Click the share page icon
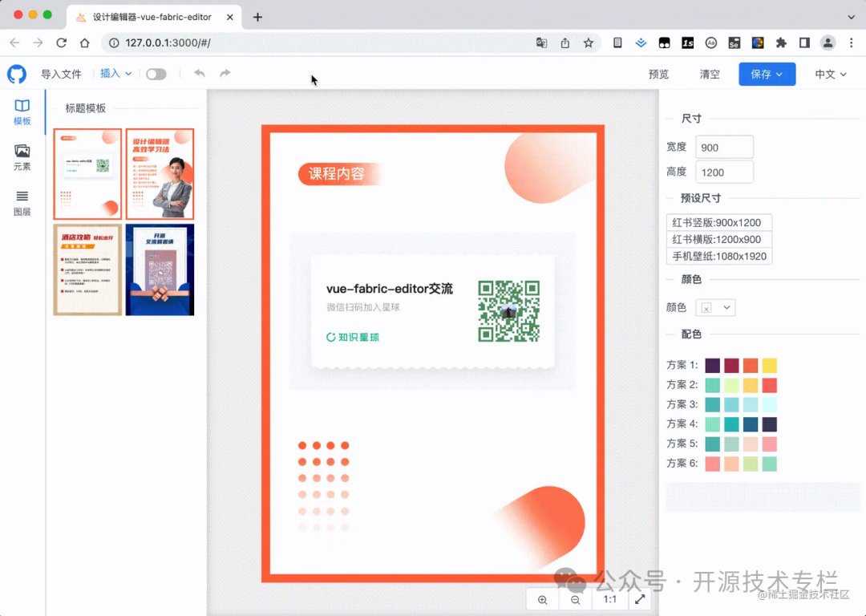This screenshot has height=616, width=866. (x=565, y=43)
